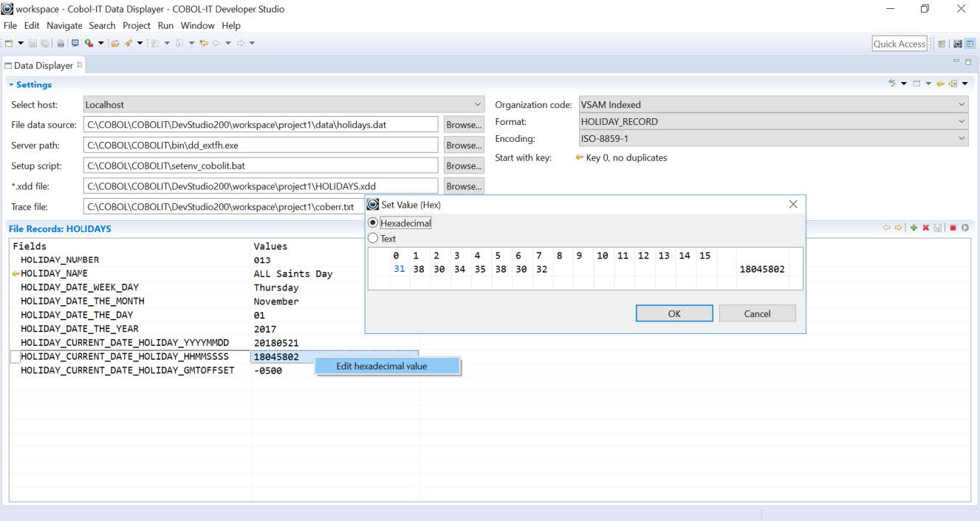Viewport: 980px width, 521px height.
Task: Click the Quick Access search field
Action: 898,43
